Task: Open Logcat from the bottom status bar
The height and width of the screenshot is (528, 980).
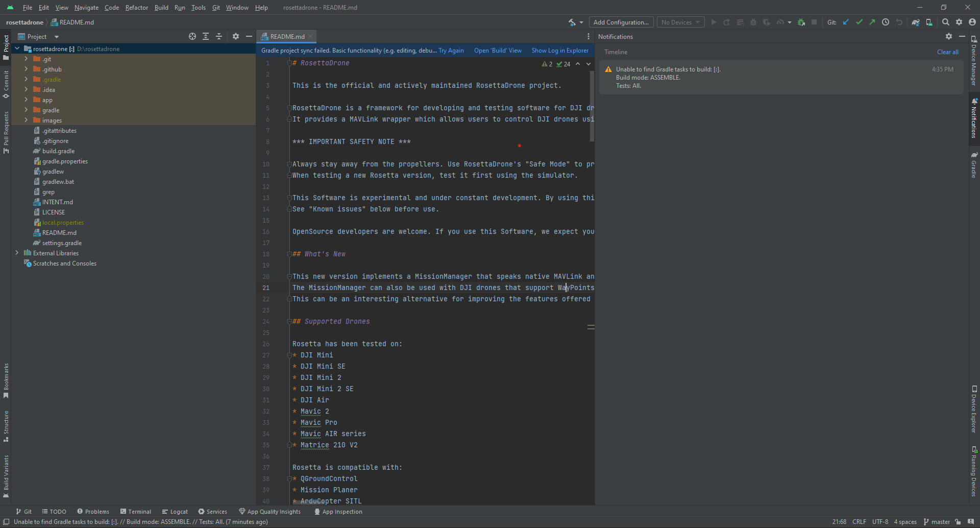Action: pyautogui.click(x=175, y=511)
